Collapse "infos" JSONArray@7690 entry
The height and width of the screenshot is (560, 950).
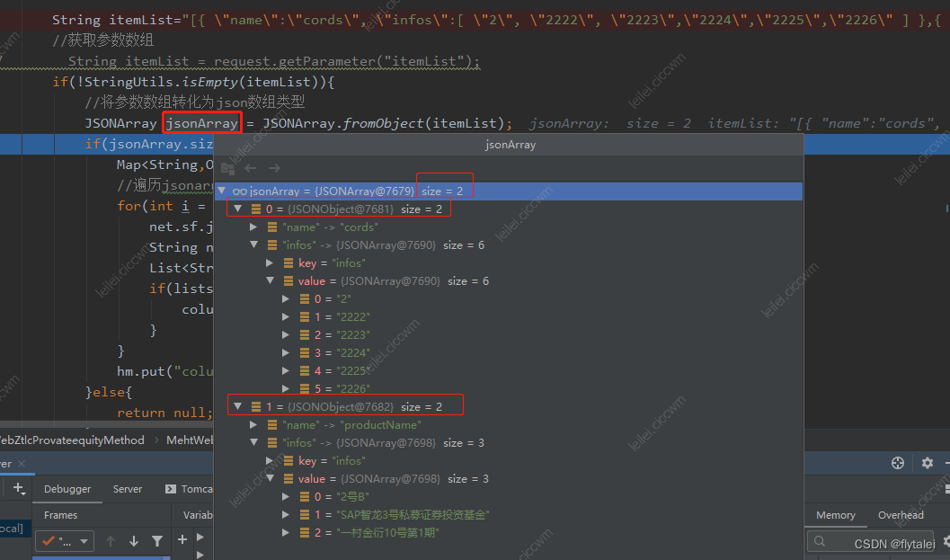click(x=254, y=244)
